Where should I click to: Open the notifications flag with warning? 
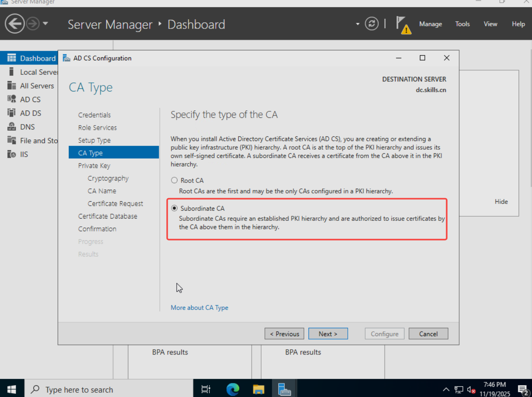tap(403, 25)
